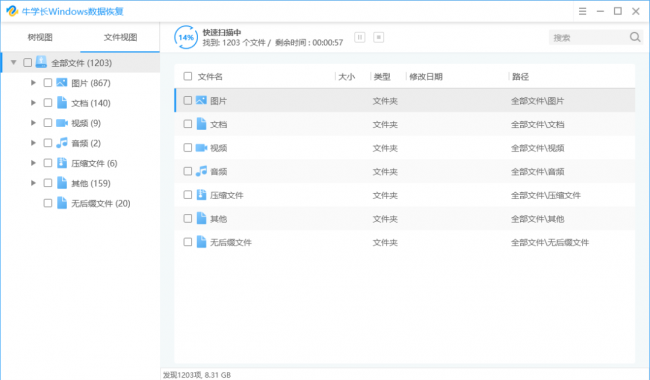Screen dimensions: 650x380
Task: Check the 视频 row checkbox in file list
Action: (x=188, y=148)
